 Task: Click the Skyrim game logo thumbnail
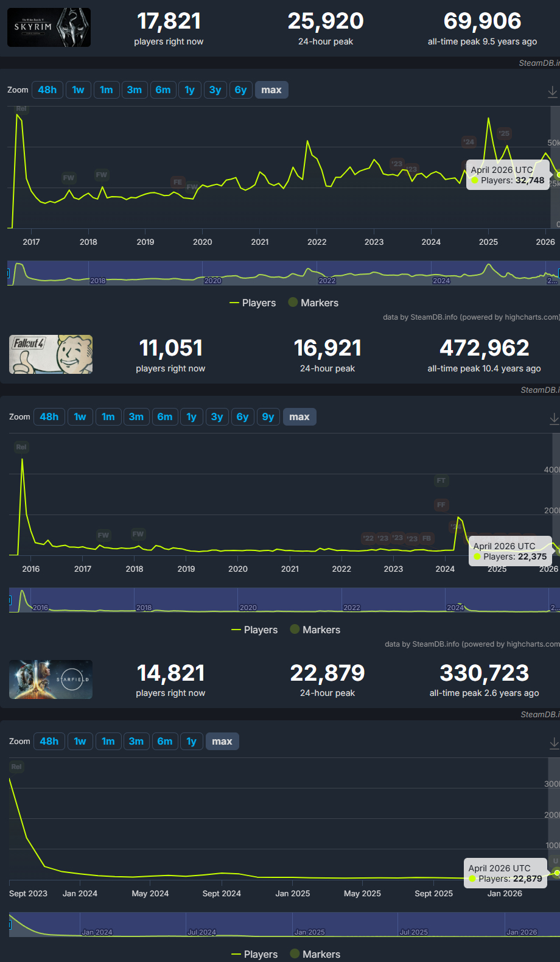coord(49,27)
